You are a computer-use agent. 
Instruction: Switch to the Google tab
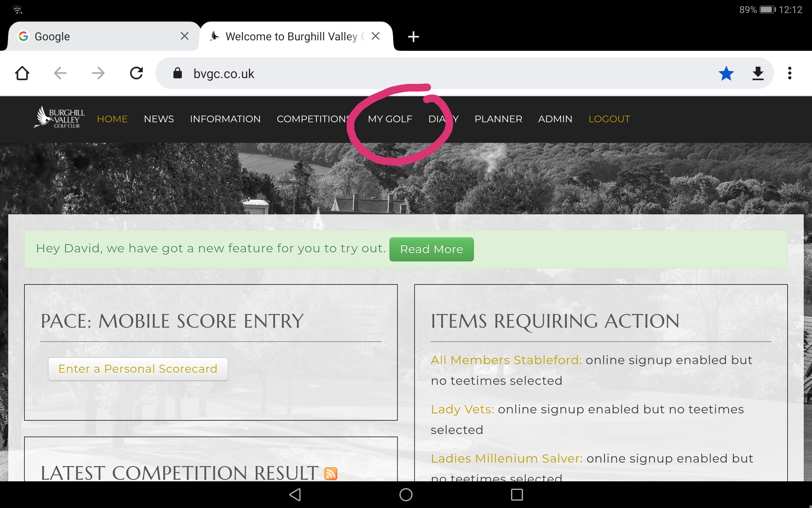(x=103, y=36)
